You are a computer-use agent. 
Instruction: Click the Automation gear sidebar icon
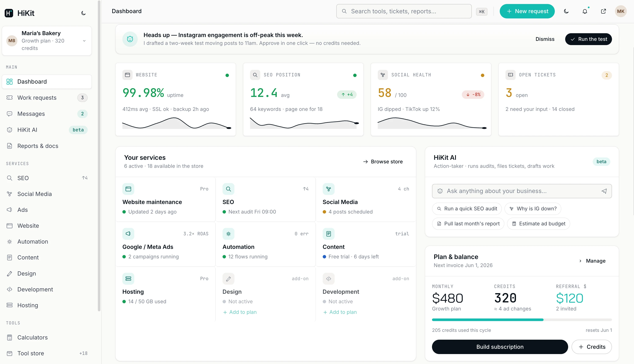(10, 241)
